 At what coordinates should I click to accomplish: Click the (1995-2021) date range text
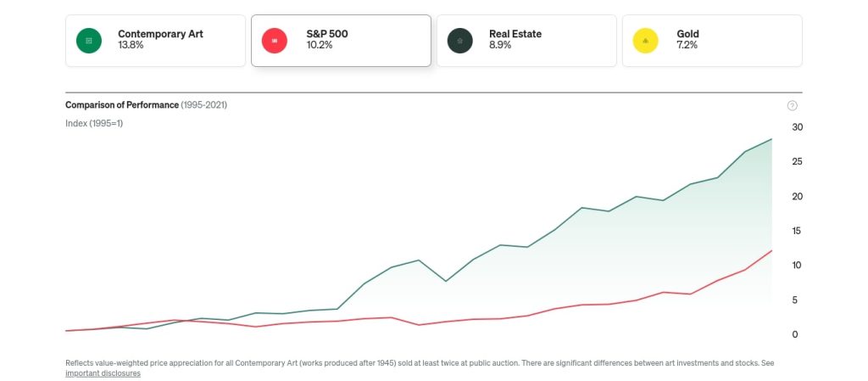point(203,105)
